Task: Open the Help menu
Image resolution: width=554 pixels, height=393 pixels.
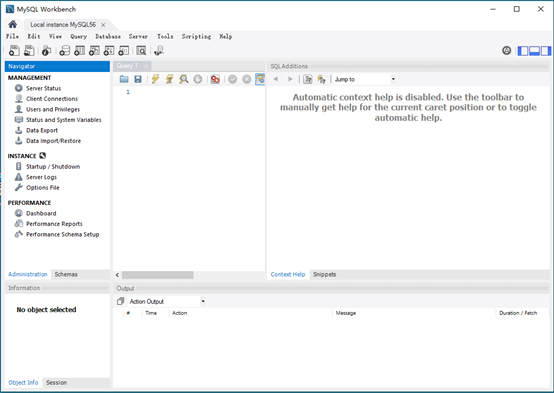Action: 225,36
